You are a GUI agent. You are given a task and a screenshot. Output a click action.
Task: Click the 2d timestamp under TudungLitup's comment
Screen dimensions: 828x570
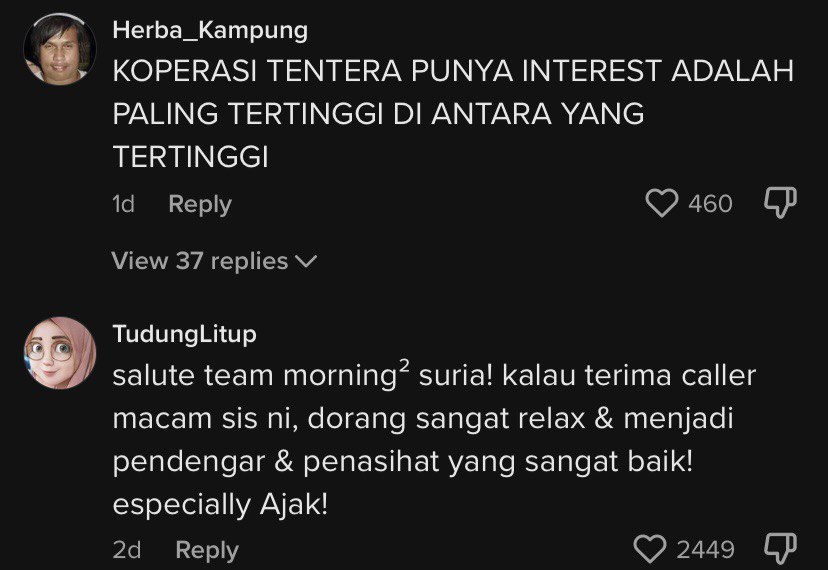tap(126, 549)
